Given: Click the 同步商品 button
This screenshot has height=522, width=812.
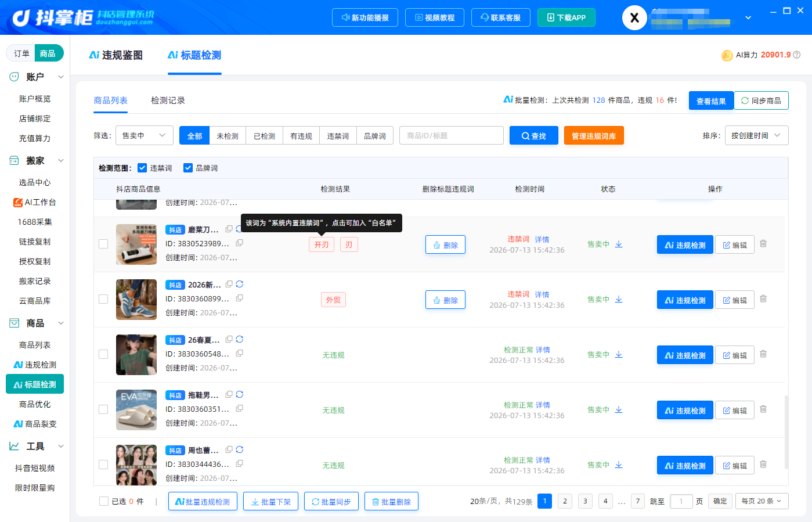Looking at the screenshot, I should (761, 100).
